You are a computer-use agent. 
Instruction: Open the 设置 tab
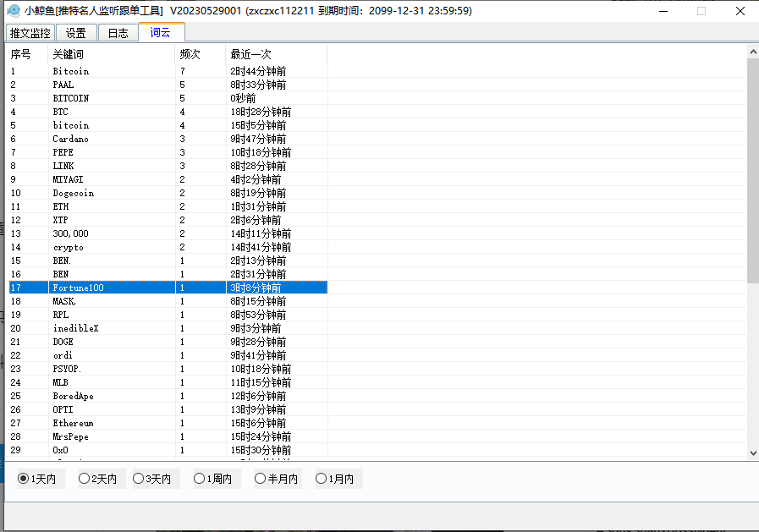(76, 33)
